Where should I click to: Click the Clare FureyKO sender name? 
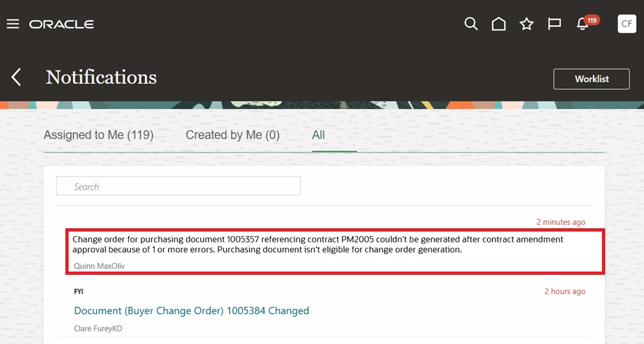(x=98, y=328)
